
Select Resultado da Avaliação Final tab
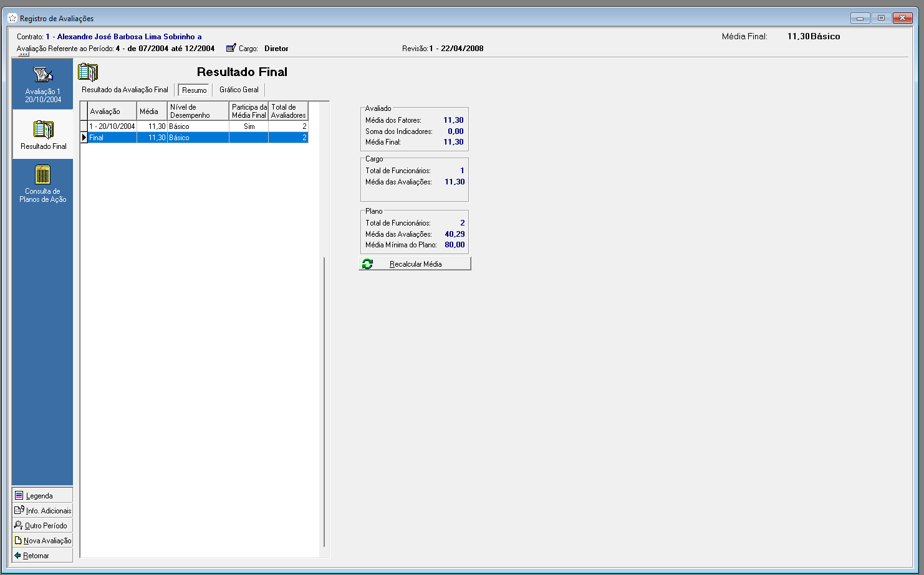click(125, 90)
